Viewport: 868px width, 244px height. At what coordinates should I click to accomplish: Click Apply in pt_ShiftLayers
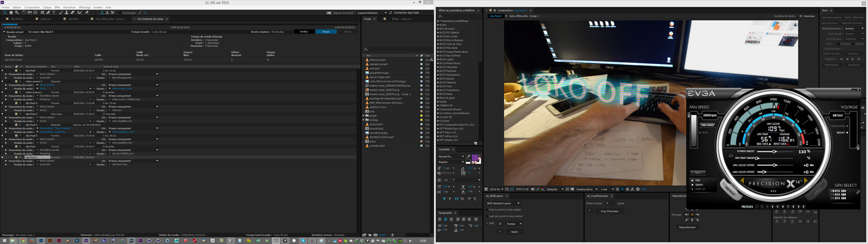515,232
